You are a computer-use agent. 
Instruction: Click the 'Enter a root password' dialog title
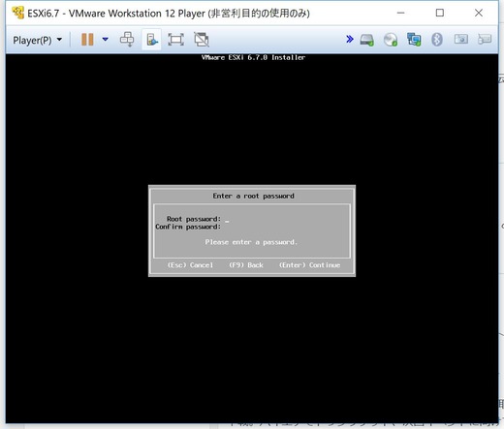pyautogui.click(x=253, y=196)
